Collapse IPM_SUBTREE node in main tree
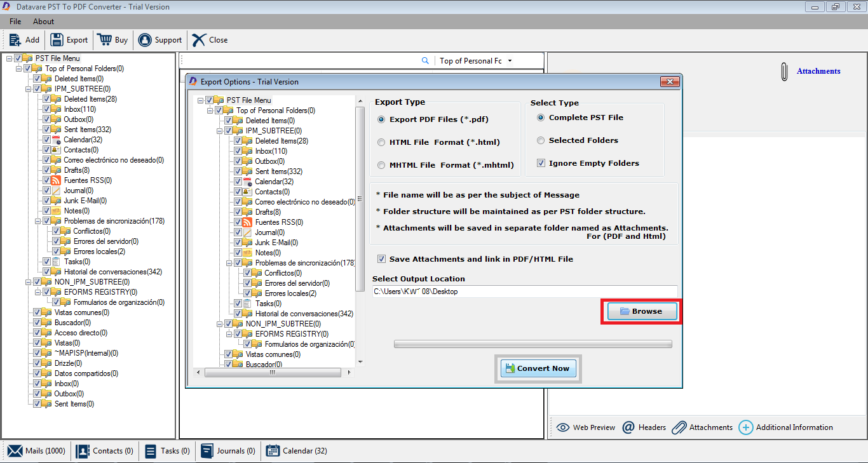The image size is (868, 463). [x=28, y=89]
